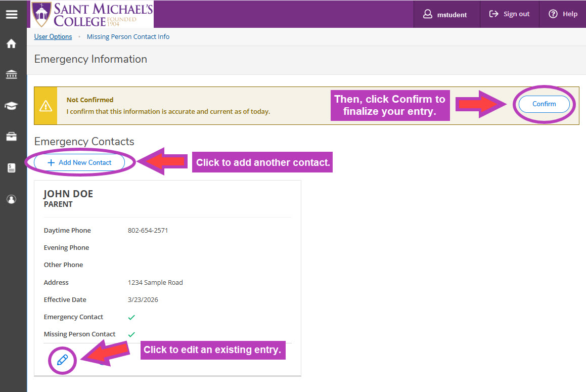Select the graduation cap Academics icon
Screen dimensions: 586x392
pos(11,106)
